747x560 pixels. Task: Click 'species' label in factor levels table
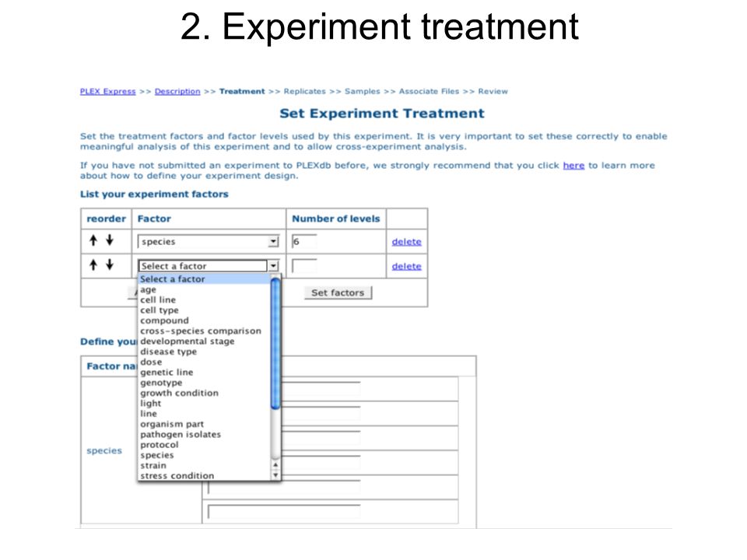104,450
